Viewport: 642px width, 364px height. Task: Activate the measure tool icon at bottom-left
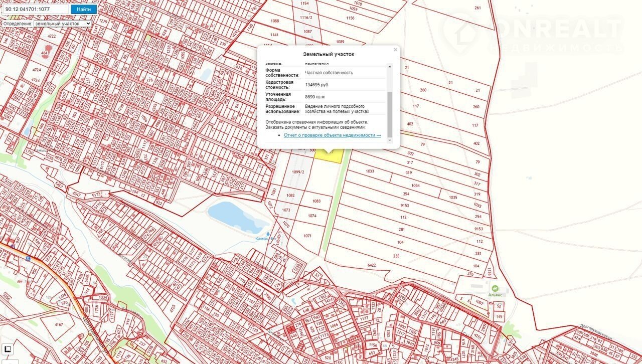8,349
